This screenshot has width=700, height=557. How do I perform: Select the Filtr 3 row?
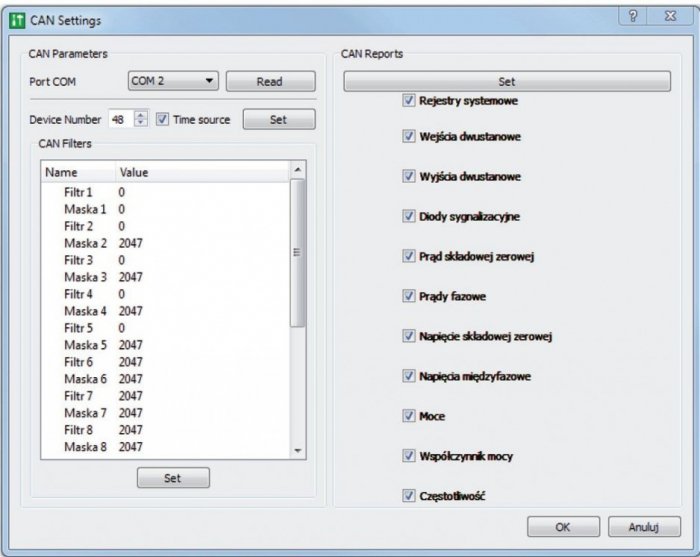165,260
